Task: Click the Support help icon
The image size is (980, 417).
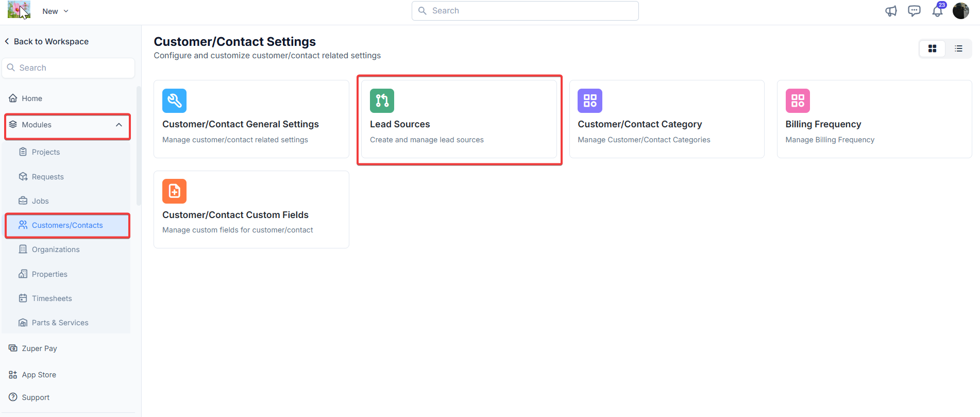Action: coord(13,397)
